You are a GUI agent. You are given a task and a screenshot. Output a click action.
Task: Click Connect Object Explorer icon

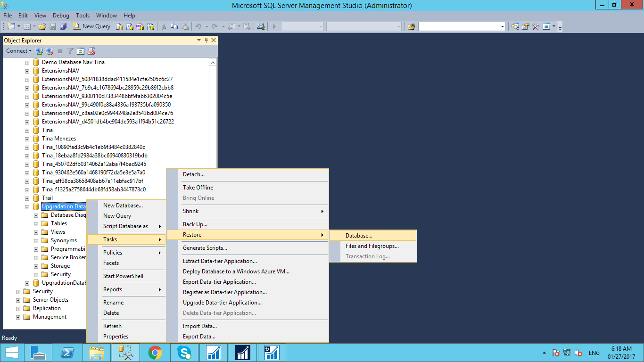click(x=40, y=51)
